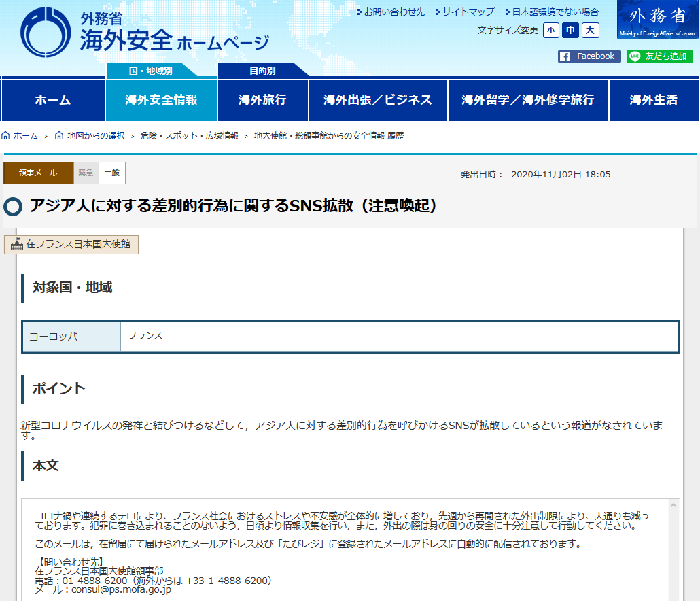Image resolution: width=700 pixels, height=601 pixels.
Task: Select the 国・地域別 tab
Action: pyautogui.click(x=151, y=71)
